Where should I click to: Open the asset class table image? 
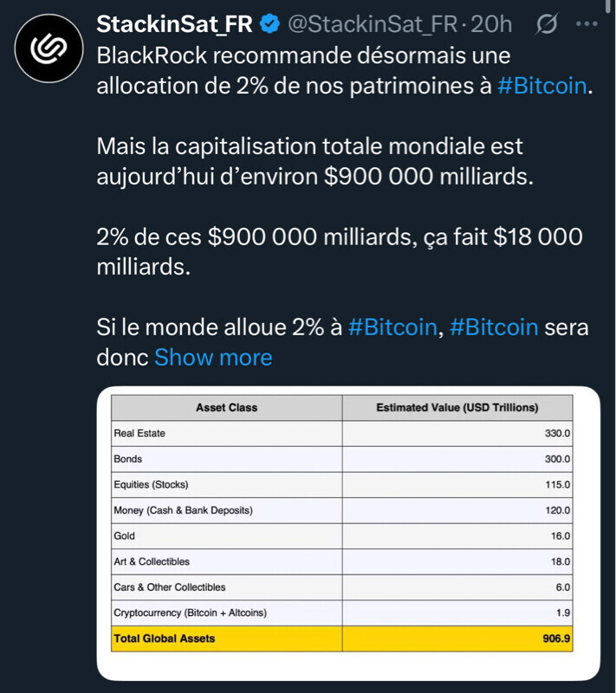[x=348, y=534]
